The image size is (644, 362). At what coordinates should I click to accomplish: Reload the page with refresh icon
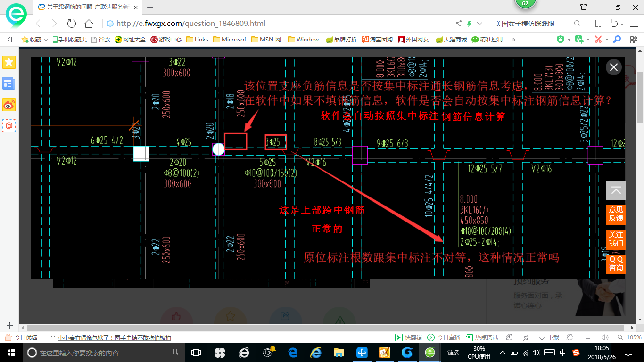click(x=72, y=24)
